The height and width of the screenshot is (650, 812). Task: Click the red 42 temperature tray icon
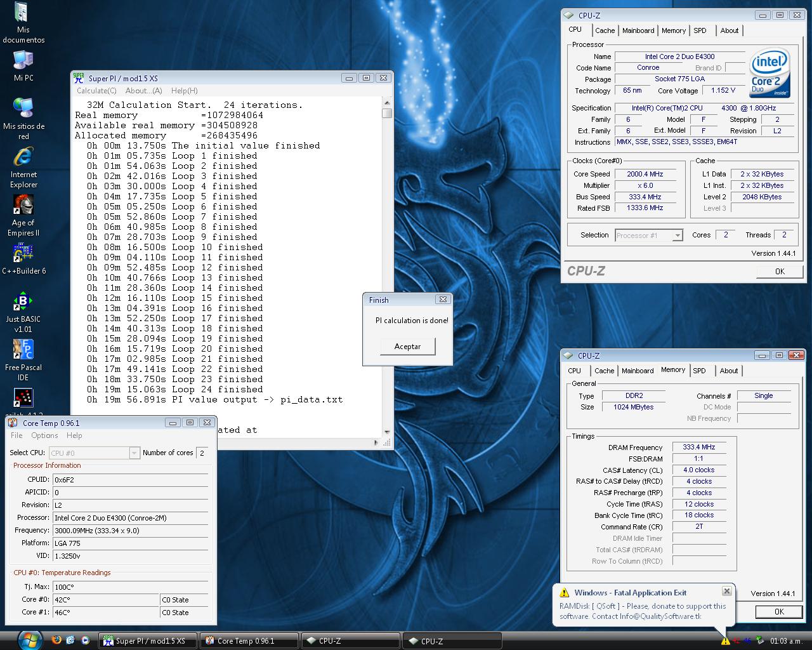click(737, 640)
